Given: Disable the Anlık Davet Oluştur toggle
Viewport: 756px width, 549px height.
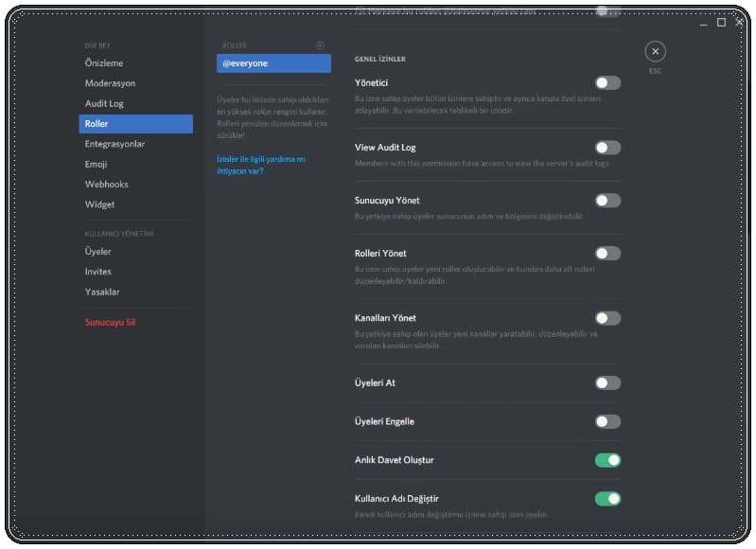Looking at the screenshot, I should coord(607,460).
